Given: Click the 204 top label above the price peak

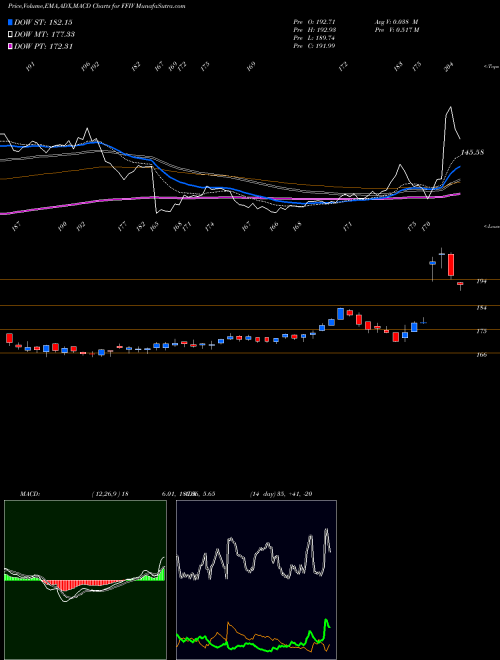Looking at the screenshot, I should pos(449,67).
